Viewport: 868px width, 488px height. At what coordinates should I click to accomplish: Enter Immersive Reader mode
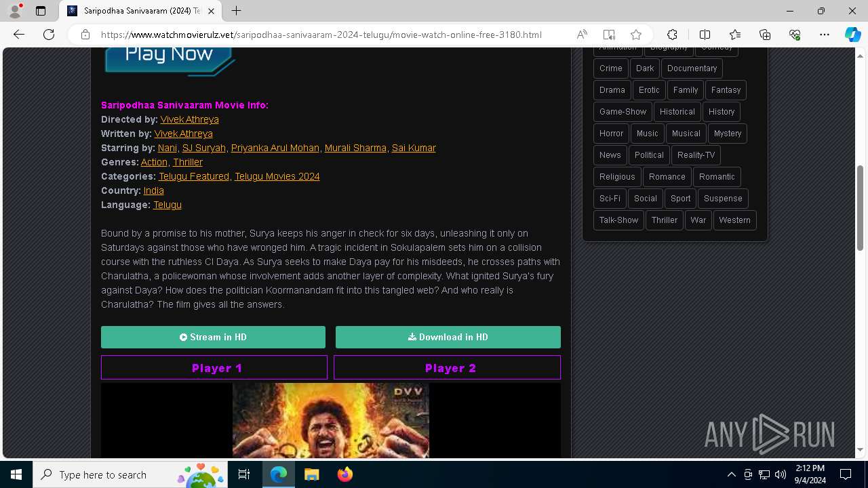point(609,35)
